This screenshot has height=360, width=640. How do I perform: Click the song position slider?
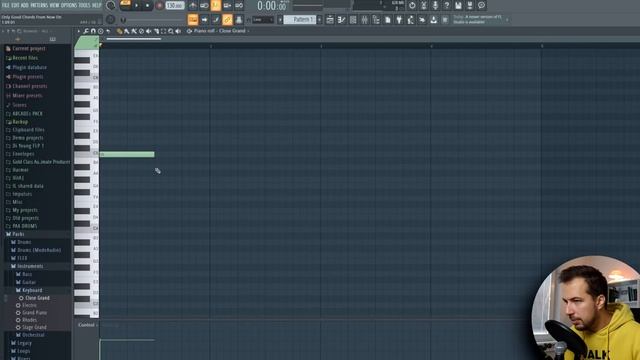point(153,20)
